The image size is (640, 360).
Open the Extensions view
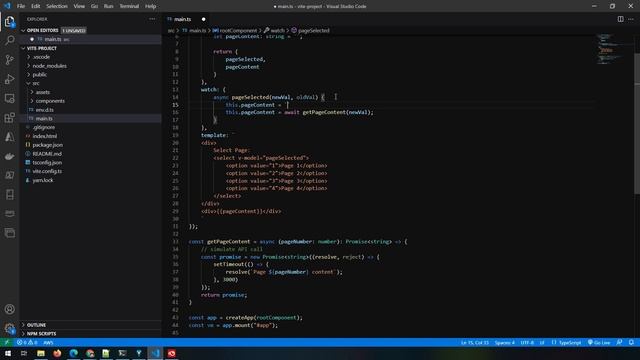9,118
